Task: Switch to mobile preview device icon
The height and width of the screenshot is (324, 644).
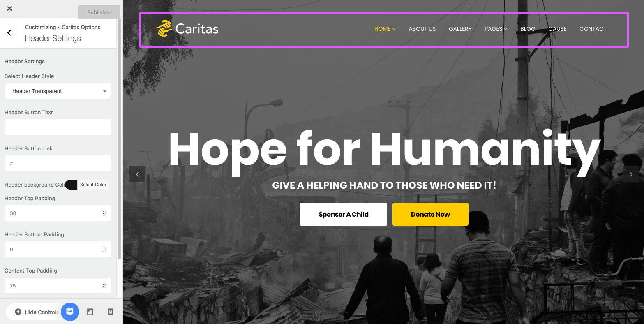Action: pyautogui.click(x=110, y=312)
